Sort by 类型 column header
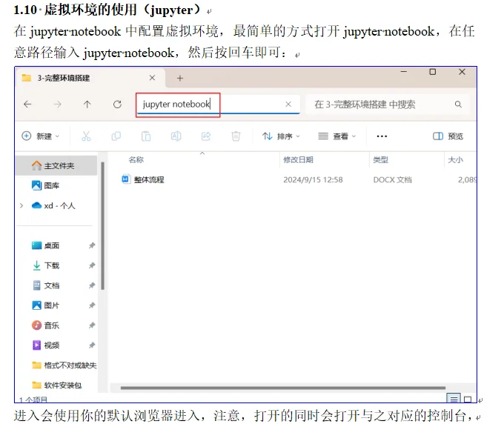Screen dimensions: 504x424 pos(380,160)
